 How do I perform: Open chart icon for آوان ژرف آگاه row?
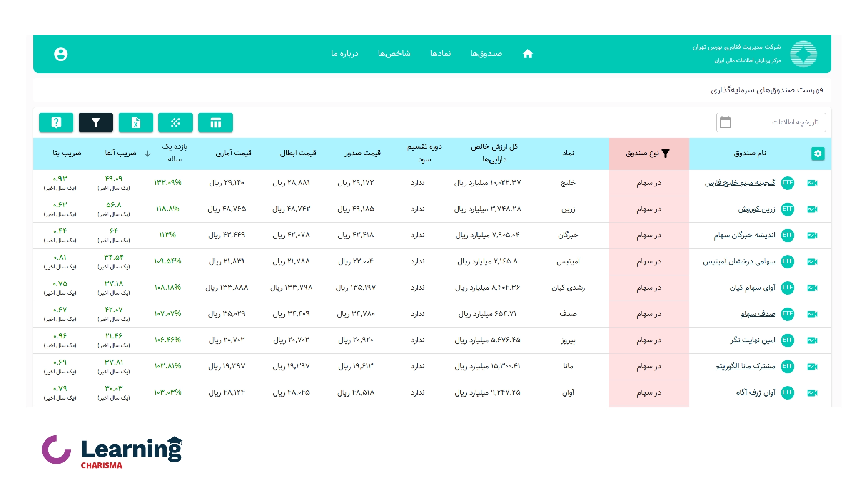pyautogui.click(x=812, y=393)
